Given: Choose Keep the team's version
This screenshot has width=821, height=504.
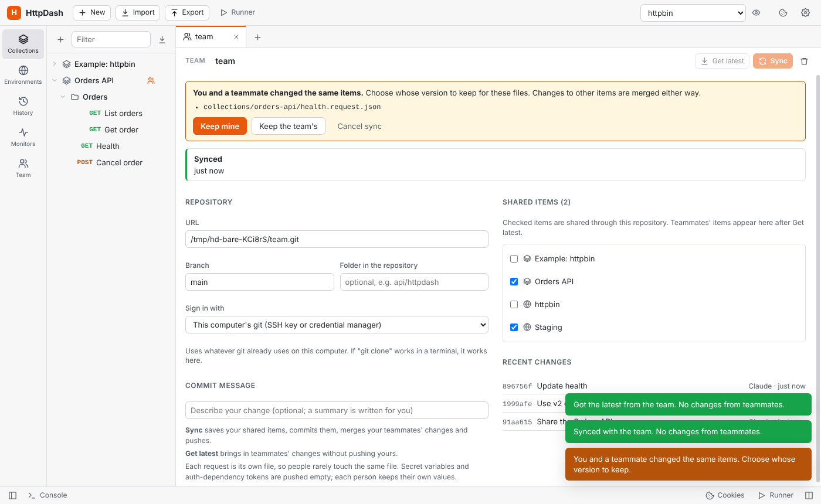Looking at the screenshot, I should pyautogui.click(x=289, y=126).
